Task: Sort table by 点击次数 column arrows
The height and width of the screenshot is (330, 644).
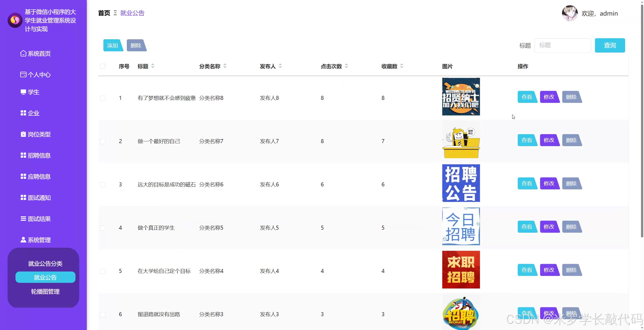Action: [346, 66]
